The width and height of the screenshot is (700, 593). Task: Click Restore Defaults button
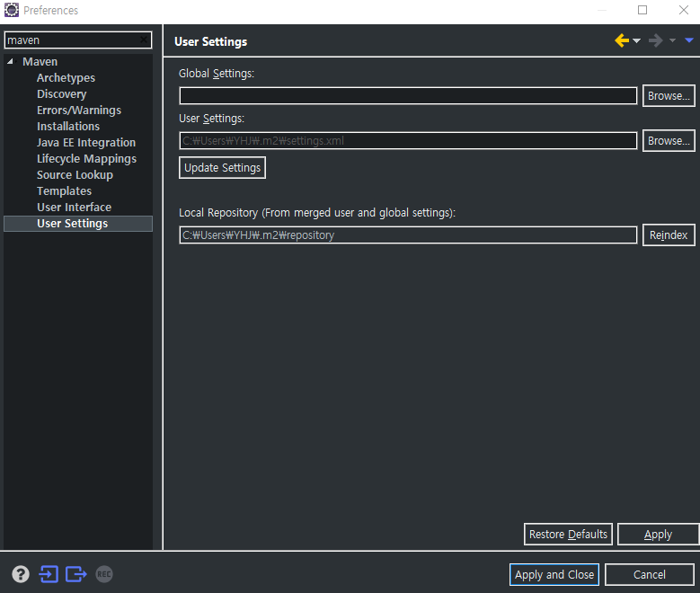point(568,534)
